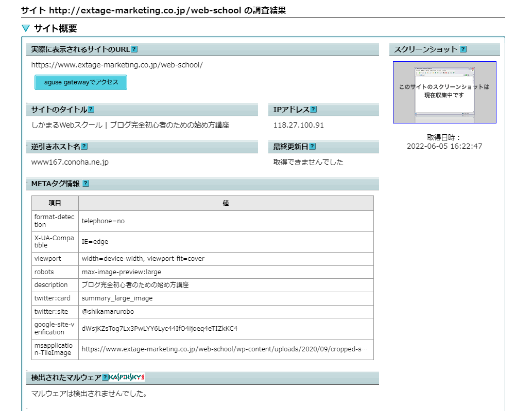Viewport: 532px width, 411px height.
Task: Select the telephone=no value cell
Action: click(226, 221)
